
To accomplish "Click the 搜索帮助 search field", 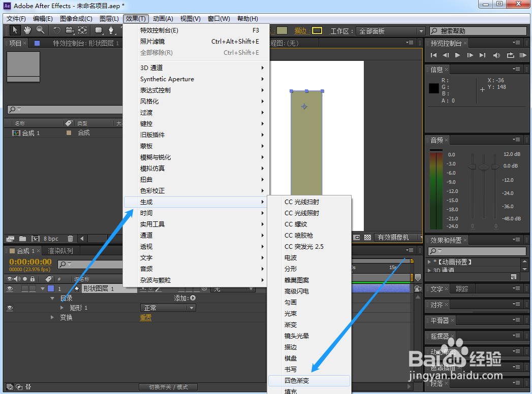I will pyautogui.click(x=478, y=31).
